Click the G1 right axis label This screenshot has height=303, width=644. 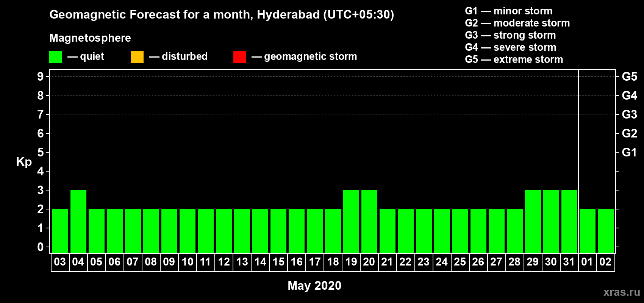point(630,152)
